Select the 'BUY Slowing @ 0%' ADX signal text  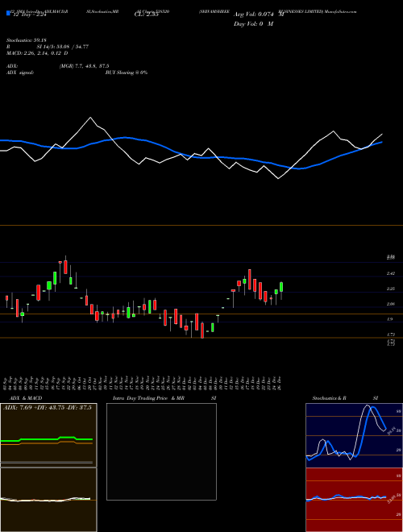pos(127,73)
